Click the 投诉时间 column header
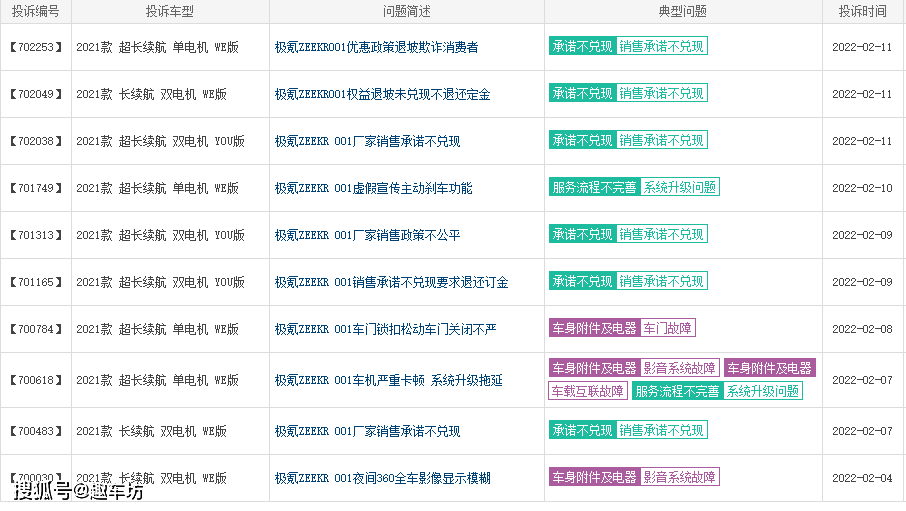 tap(863, 12)
